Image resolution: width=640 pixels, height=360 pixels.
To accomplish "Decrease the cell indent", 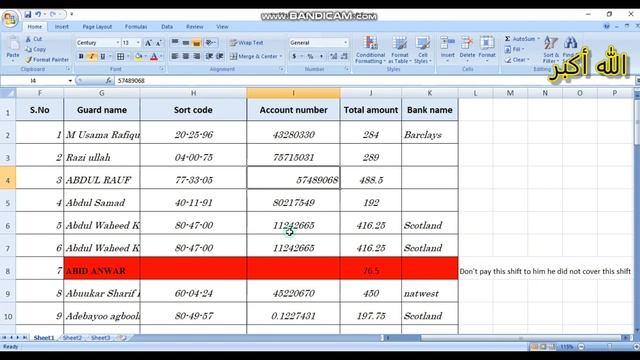I will click(x=209, y=56).
